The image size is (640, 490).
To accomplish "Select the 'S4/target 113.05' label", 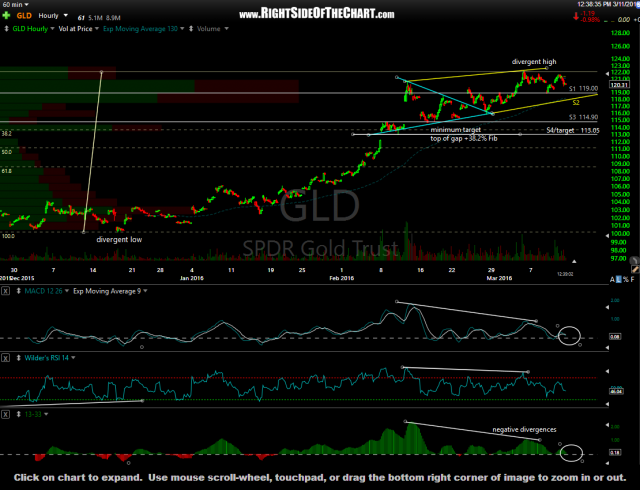I will pyautogui.click(x=573, y=130).
